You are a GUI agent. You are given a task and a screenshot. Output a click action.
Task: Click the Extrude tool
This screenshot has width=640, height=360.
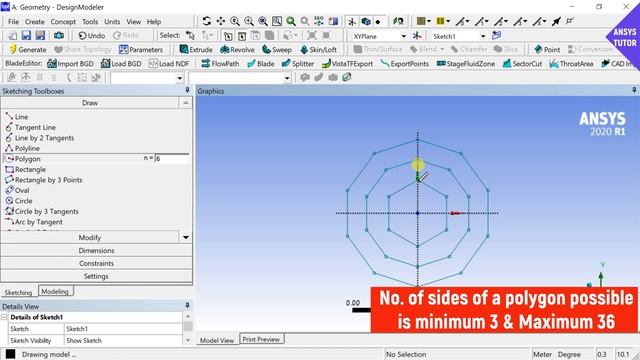(x=196, y=49)
